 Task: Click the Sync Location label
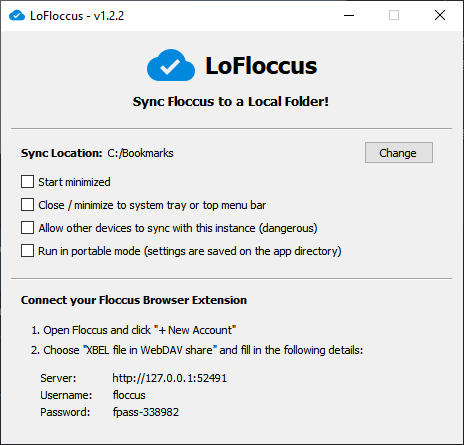click(x=62, y=153)
